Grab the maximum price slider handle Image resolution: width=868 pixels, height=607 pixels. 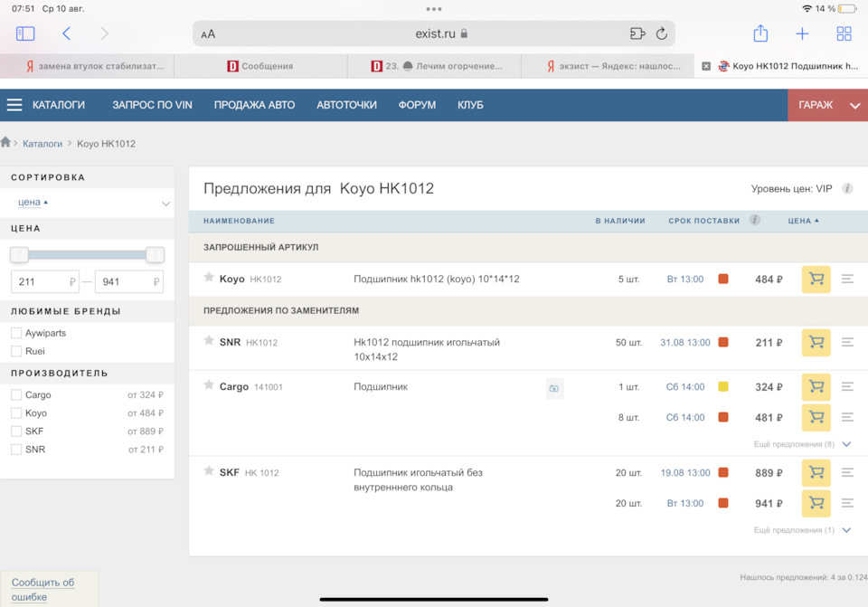click(x=155, y=255)
